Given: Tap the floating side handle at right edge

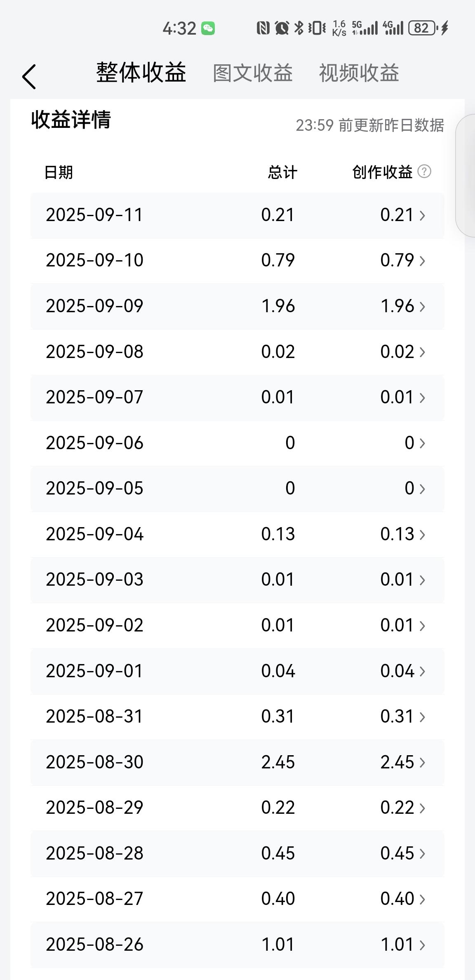Looking at the screenshot, I should (466, 176).
